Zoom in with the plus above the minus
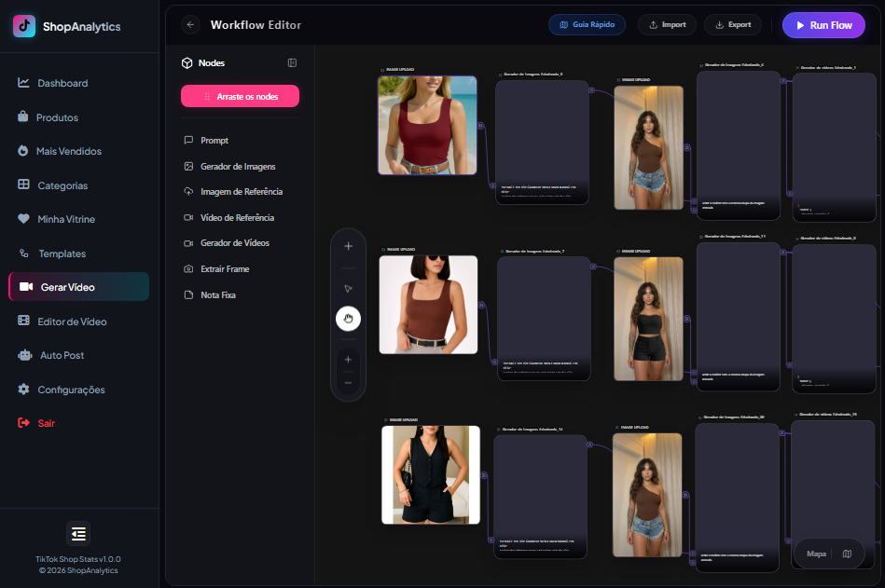The image size is (885, 588). click(x=348, y=360)
